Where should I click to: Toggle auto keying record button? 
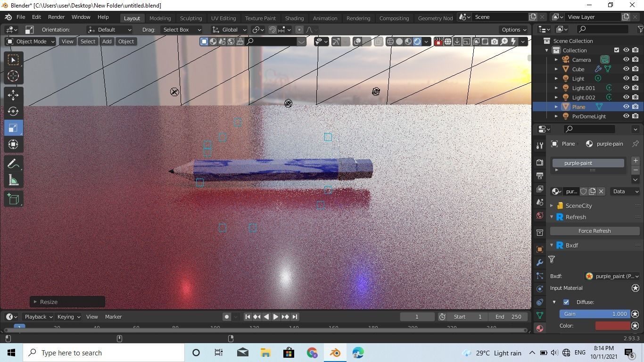coord(227,317)
